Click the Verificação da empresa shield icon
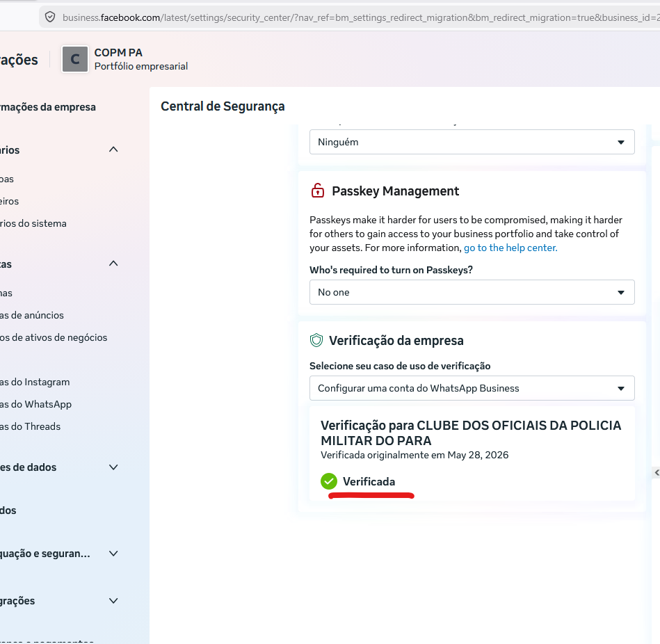This screenshot has height=644, width=660. point(316,340)
